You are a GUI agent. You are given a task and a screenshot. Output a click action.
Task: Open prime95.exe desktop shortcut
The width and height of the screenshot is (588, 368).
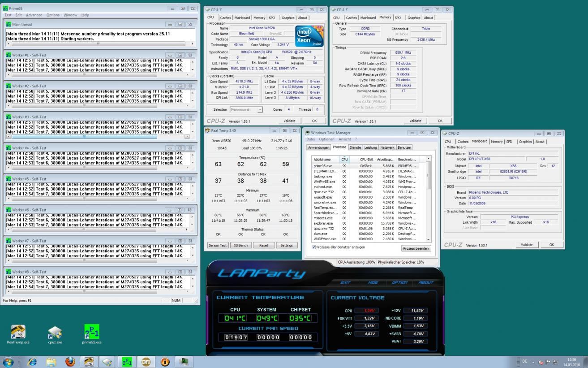click(x=91, y=334)
